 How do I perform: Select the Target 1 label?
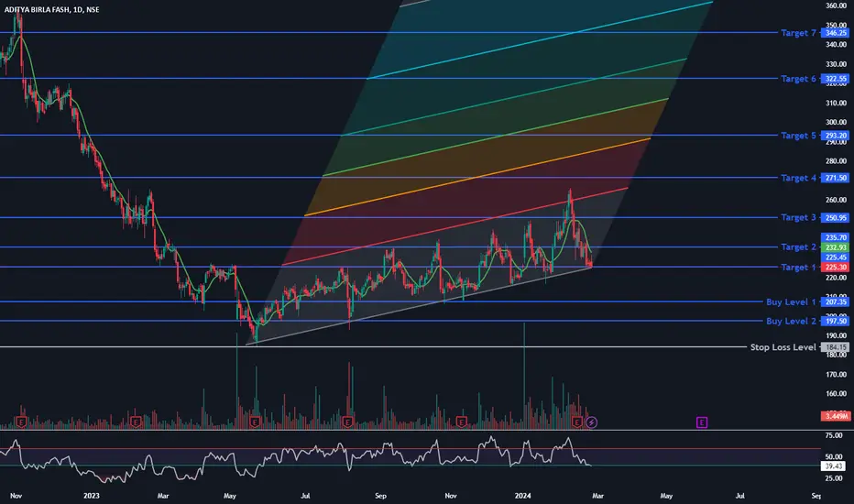pyautogui.click(x=798, y=267)
